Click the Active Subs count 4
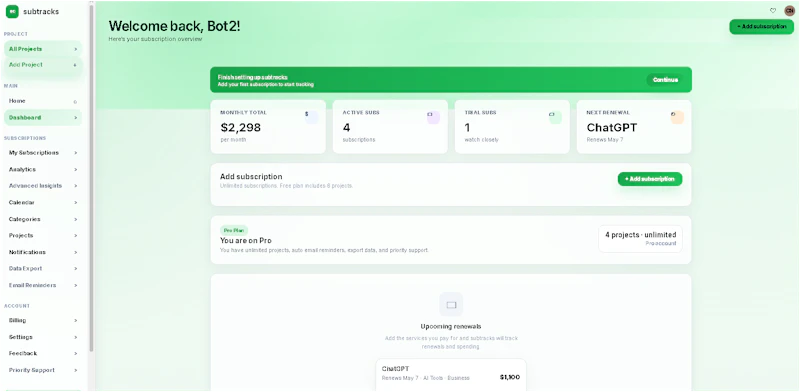This screenshot has width=800, height=392. pos(346,128)
